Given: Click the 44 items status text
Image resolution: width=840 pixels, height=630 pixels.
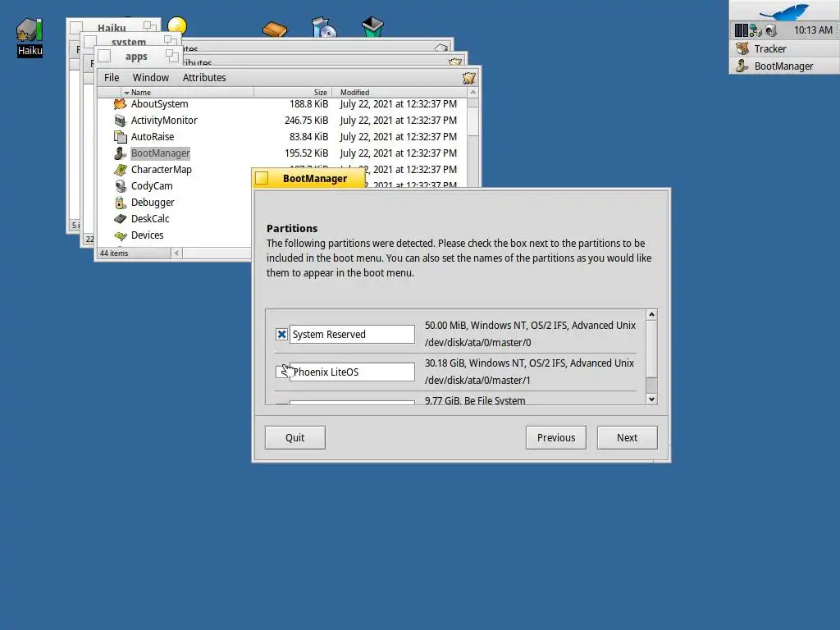Looking at the screenshot, I should tap(113, 253).
